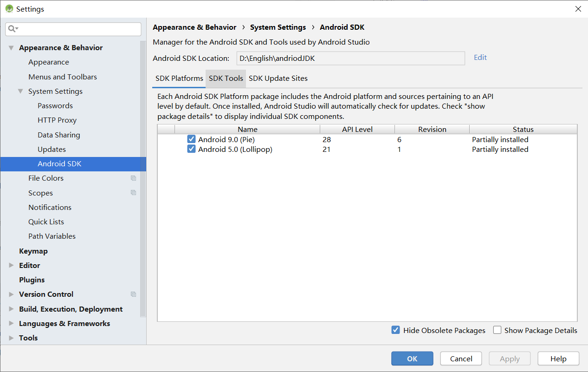The image size is (588, 372).
Task: Open Data Sharing settings page
Action: point(59,135)
